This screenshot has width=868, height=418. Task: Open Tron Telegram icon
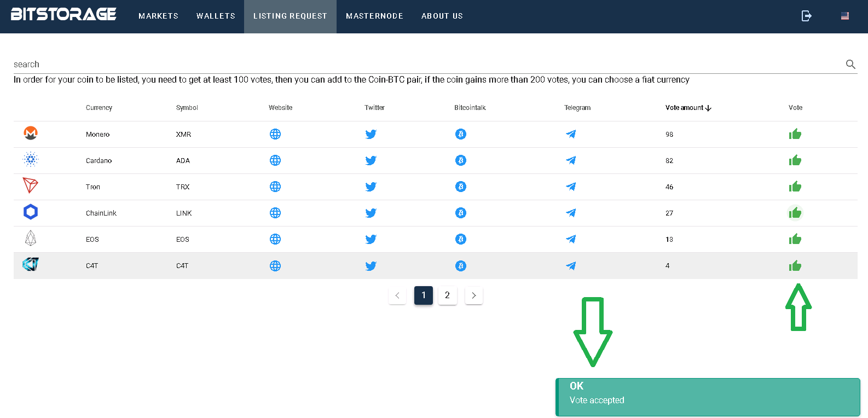click(x=571, y=187)
